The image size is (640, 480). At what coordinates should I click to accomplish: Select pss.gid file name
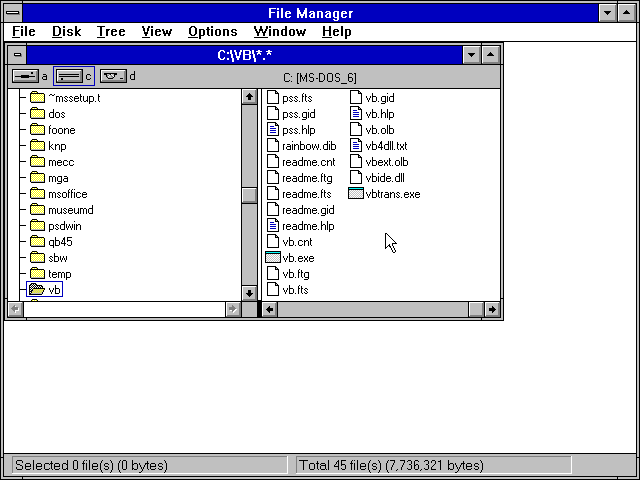299,114
